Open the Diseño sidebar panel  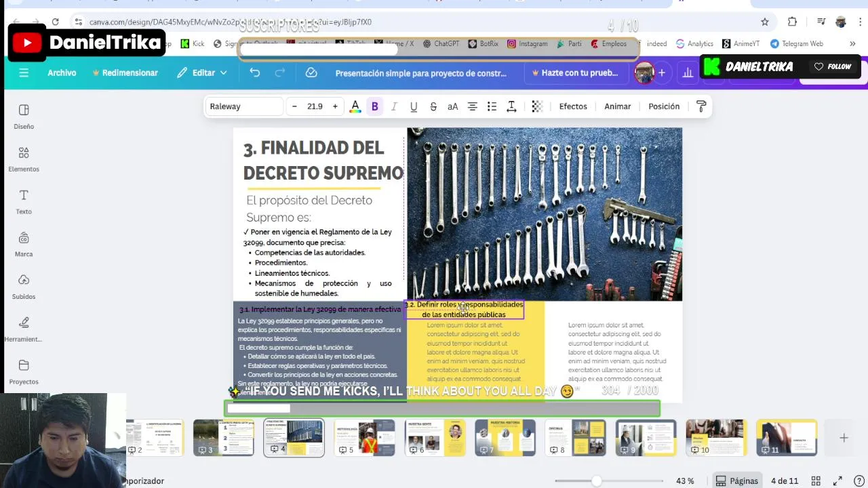[24, 117]
